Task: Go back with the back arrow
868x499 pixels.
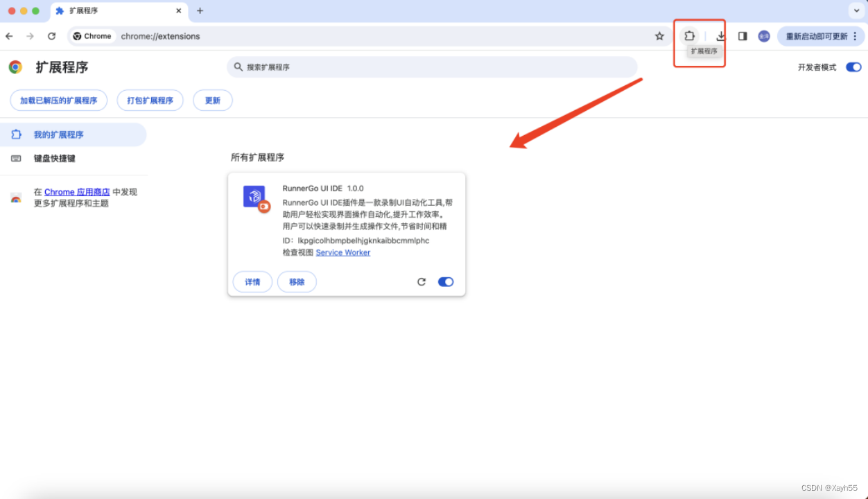Action: tap(9, 36)
